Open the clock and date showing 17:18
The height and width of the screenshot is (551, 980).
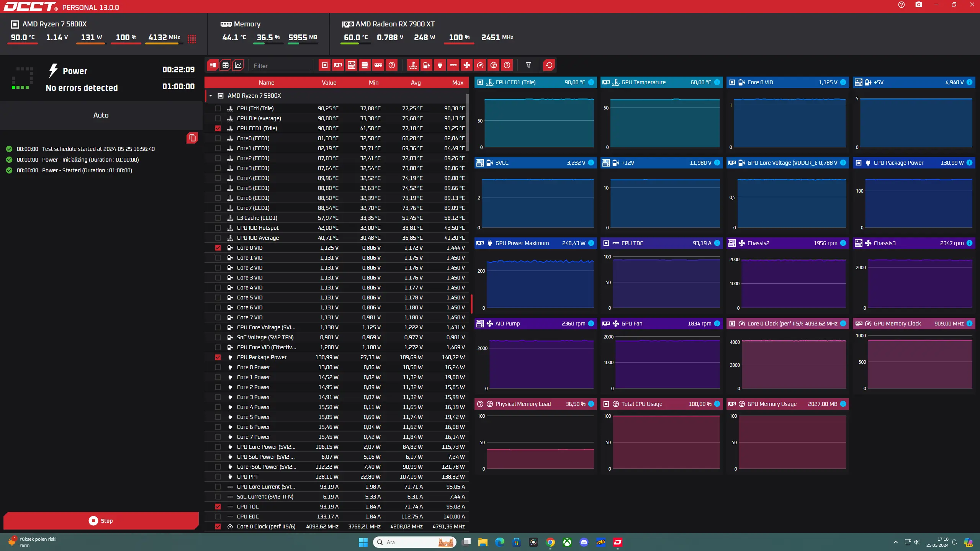(x=937, y=542)
